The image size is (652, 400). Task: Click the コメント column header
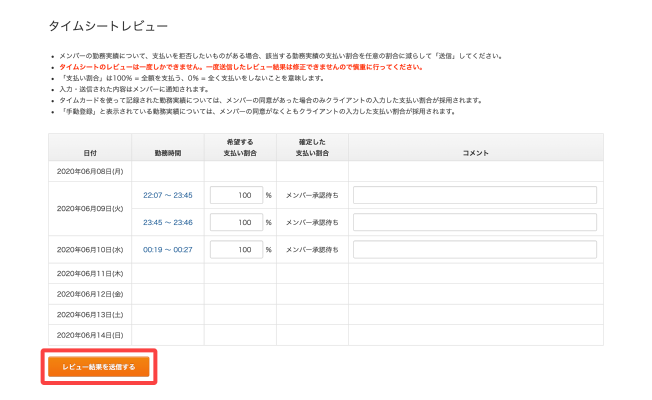coord(476,153)
